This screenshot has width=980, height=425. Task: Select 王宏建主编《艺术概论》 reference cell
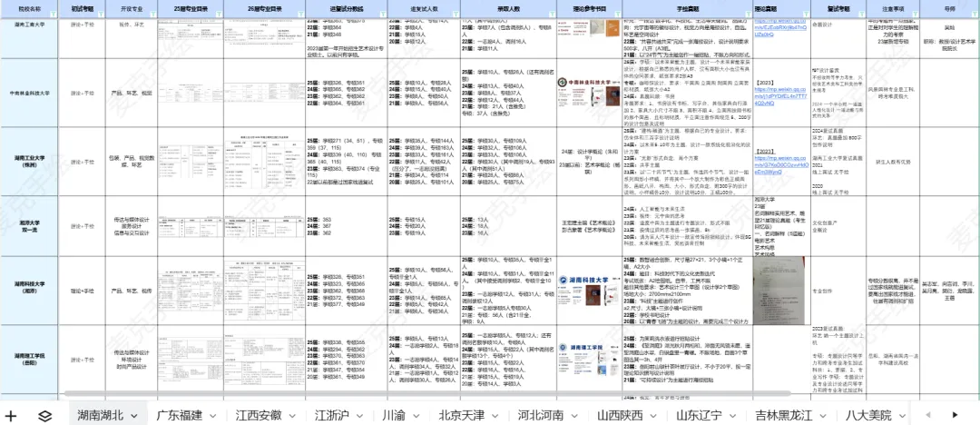click(x=590, y=225)
